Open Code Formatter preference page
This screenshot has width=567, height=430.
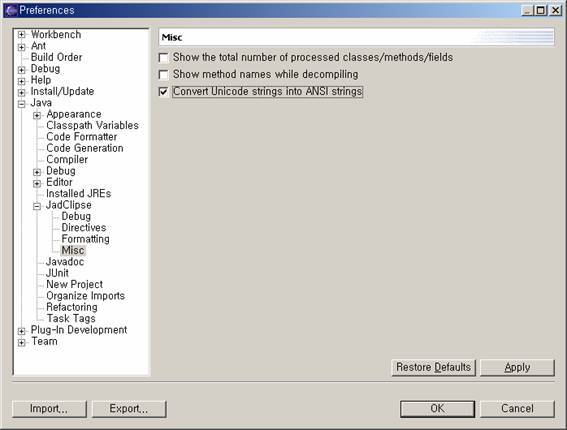coord(82,137)
